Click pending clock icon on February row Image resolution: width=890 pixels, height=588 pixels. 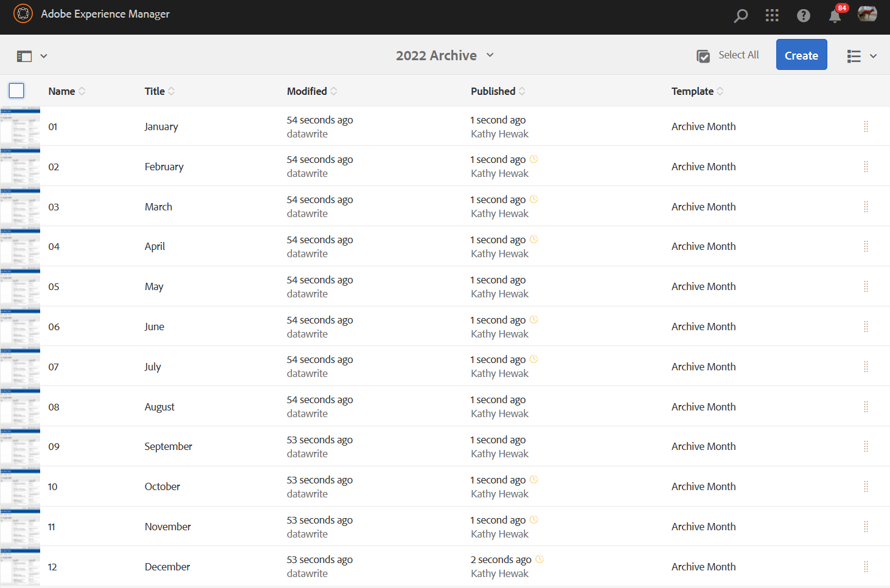click(534, 159)
